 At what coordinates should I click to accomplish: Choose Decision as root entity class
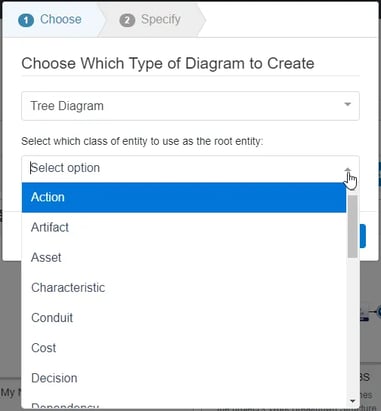pyautogui.click(x=184, y=378)
